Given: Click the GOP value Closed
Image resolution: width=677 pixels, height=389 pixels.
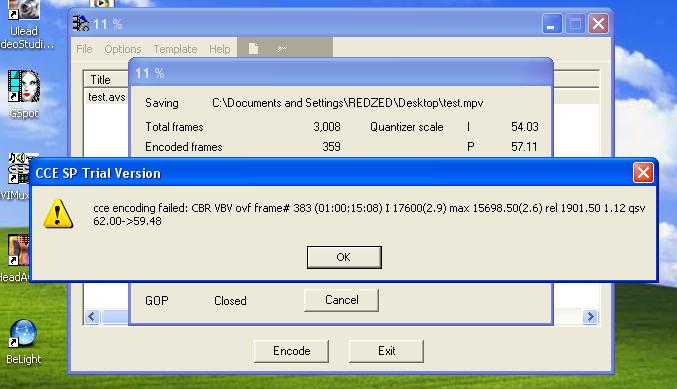Looking at the screenshot, I should tap(230, 301).
